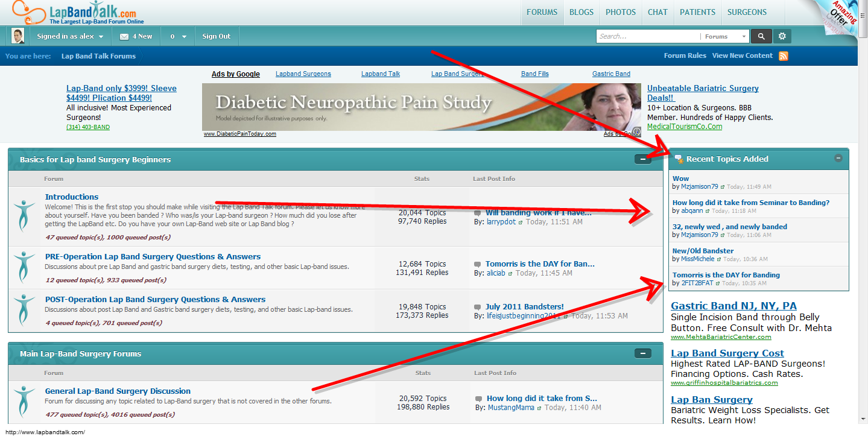
Task: Open the "Signed in as alex" dropdown
Action: point(70,36)
